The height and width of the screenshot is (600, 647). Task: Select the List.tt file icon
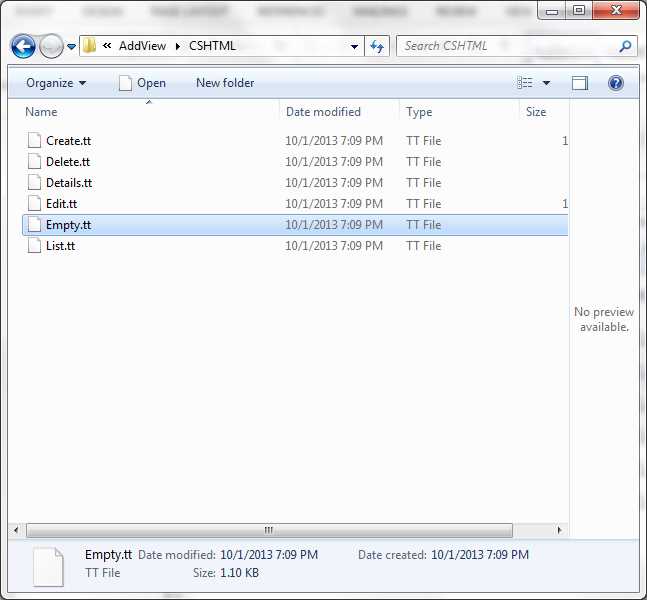34,246
